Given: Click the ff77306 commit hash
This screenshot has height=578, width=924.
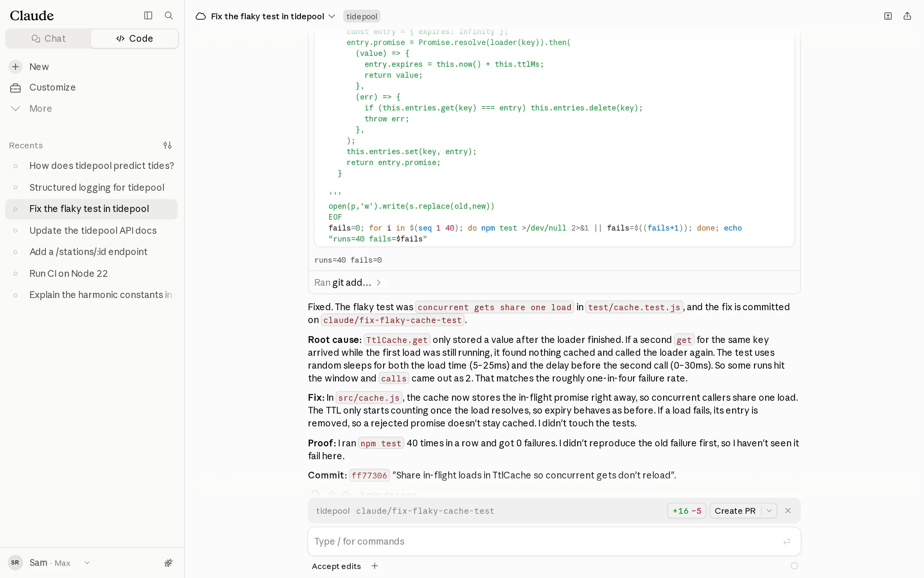Looking at the screenshot, I should click(x=369, y=476).
